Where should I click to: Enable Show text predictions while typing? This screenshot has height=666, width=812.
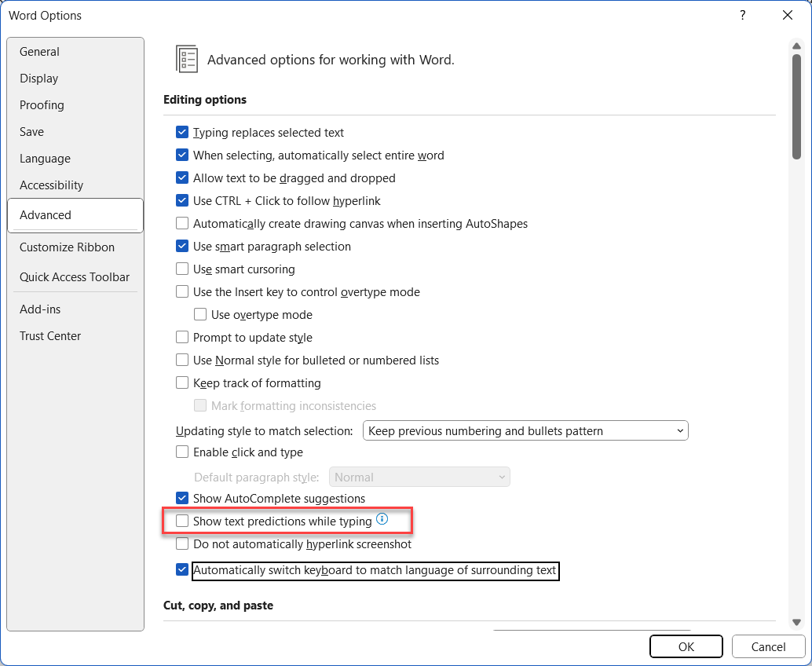[x=181, y=520]
